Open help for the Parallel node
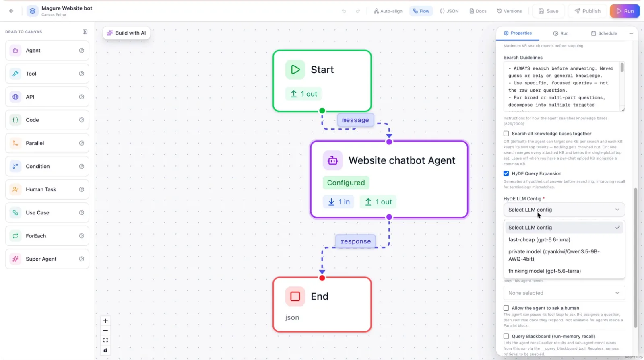The height and width of the screenshot is (360, 644). (x=81, y=143)
